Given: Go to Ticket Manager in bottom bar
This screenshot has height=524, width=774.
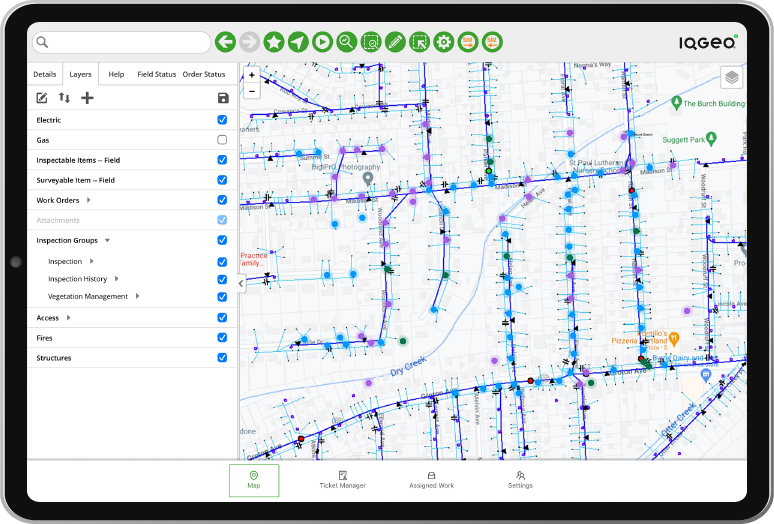Looking at the screenshot, I should coord(342,480).
